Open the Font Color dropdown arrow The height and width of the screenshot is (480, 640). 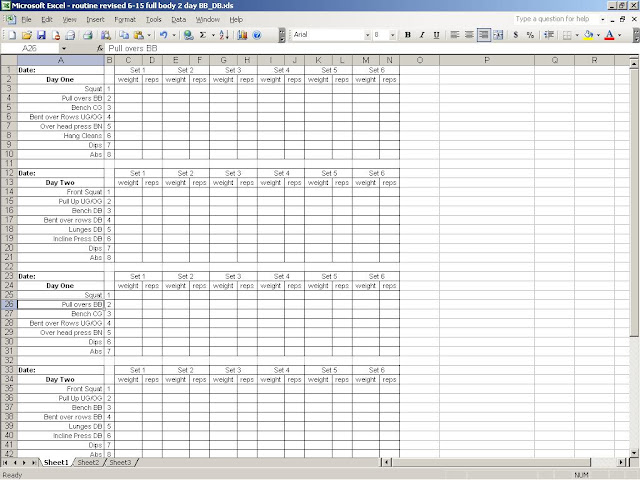(620, 35)
